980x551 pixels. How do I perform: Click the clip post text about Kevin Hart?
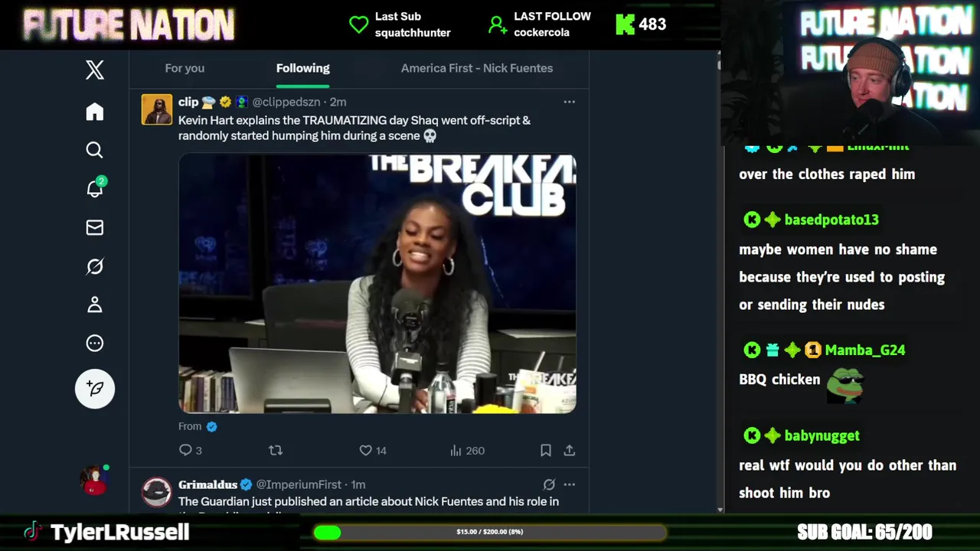[x=354, y=128]
